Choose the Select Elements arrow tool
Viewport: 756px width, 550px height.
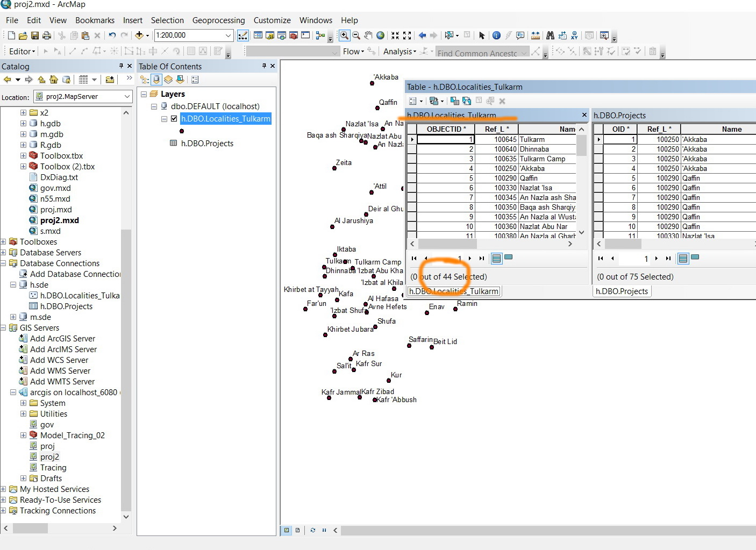tap(482, 35)
